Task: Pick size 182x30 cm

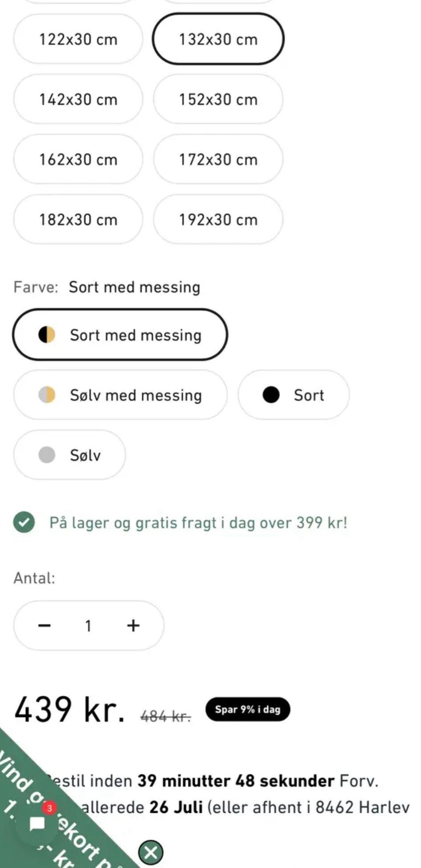Action: 78,220
